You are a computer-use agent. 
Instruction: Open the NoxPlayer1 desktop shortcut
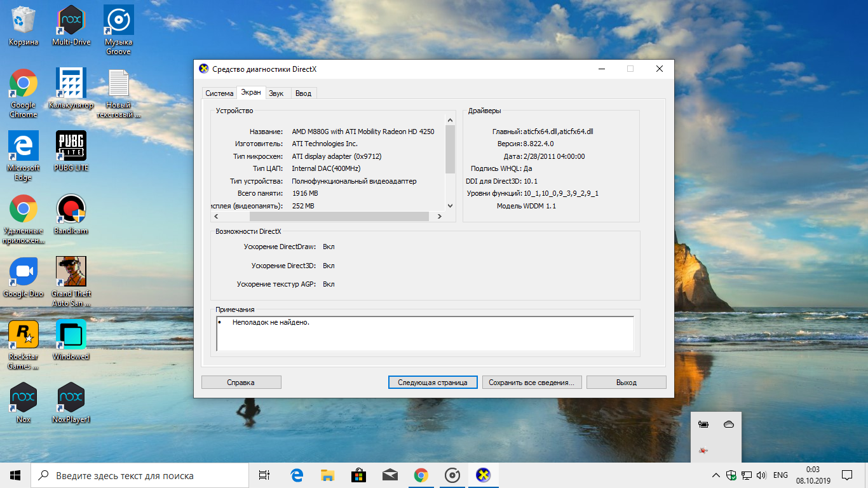point(71,398)
